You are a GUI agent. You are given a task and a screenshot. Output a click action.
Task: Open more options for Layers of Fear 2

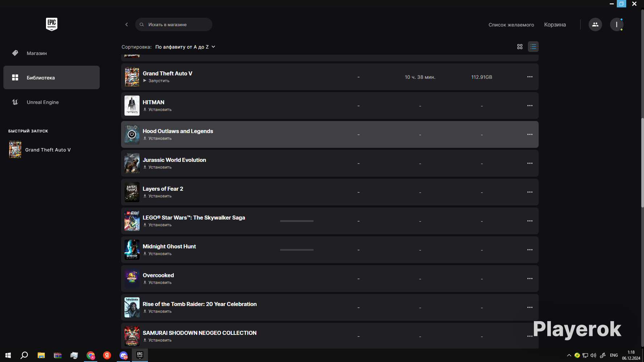(530, 192)
